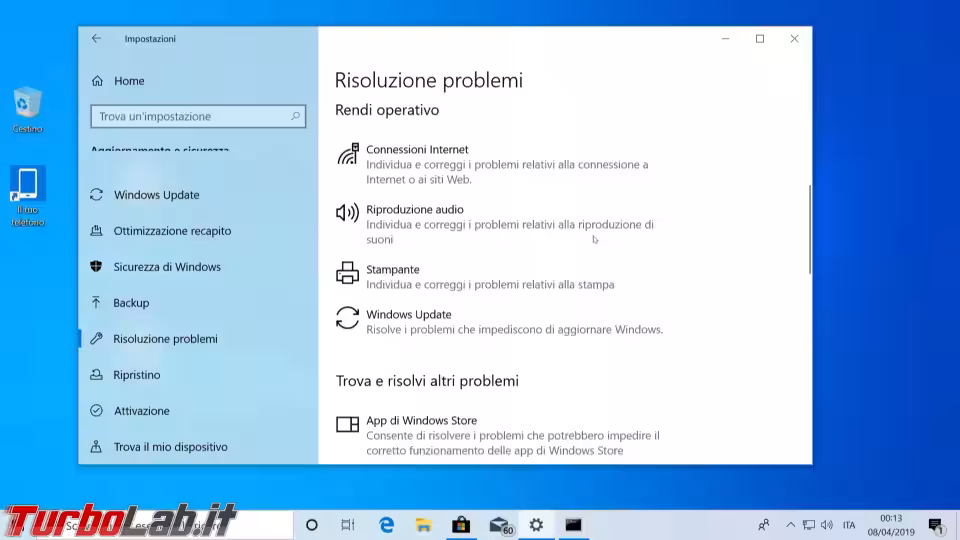The height and width of the screenshot is (540, 960).
Task: Click the circular arrows icon beside Windows Update troubleshooter
Action: click(347, 318)
